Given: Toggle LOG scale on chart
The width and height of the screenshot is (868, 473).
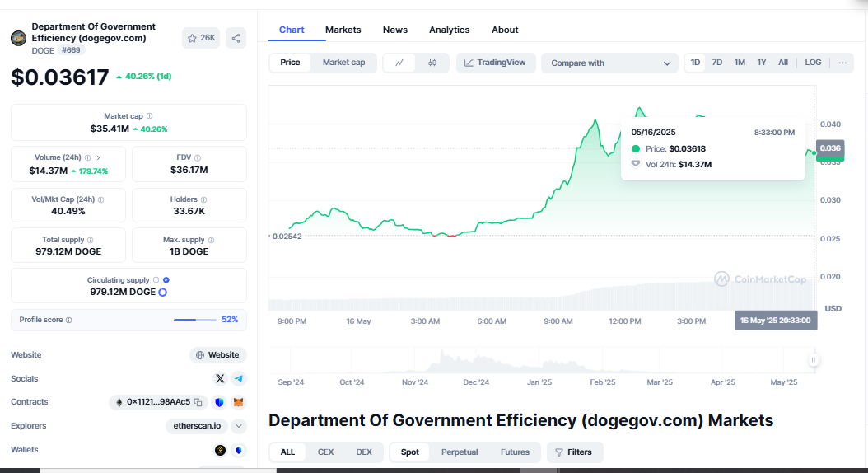Looking at the screenshot, I should (813, 63).
